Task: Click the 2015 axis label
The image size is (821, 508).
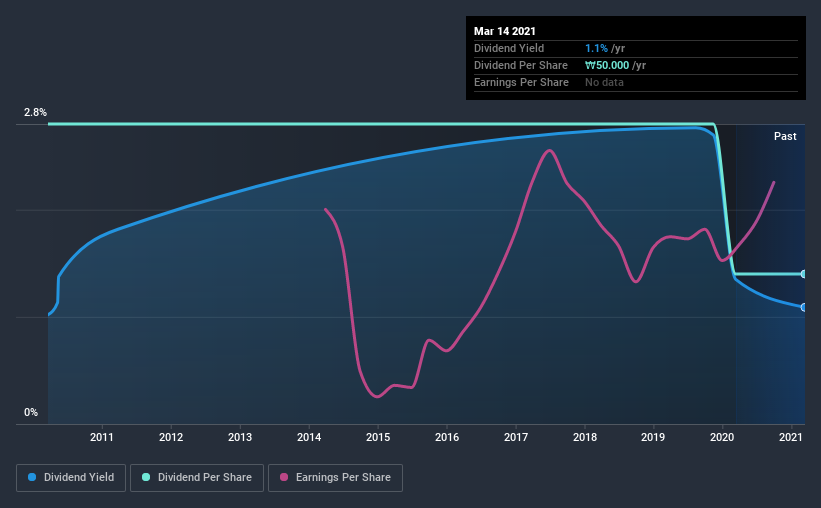Action: click(x=378, y=437)
